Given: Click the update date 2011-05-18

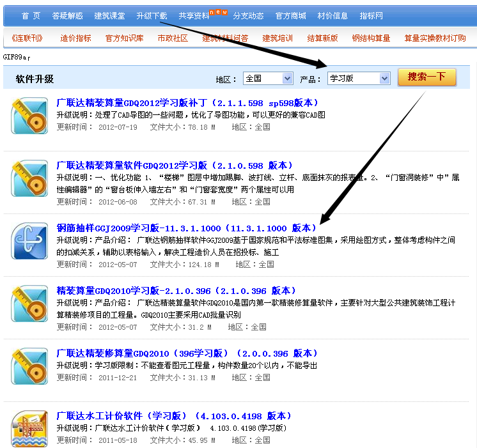Looking at the screenshot, I should 118,440.
